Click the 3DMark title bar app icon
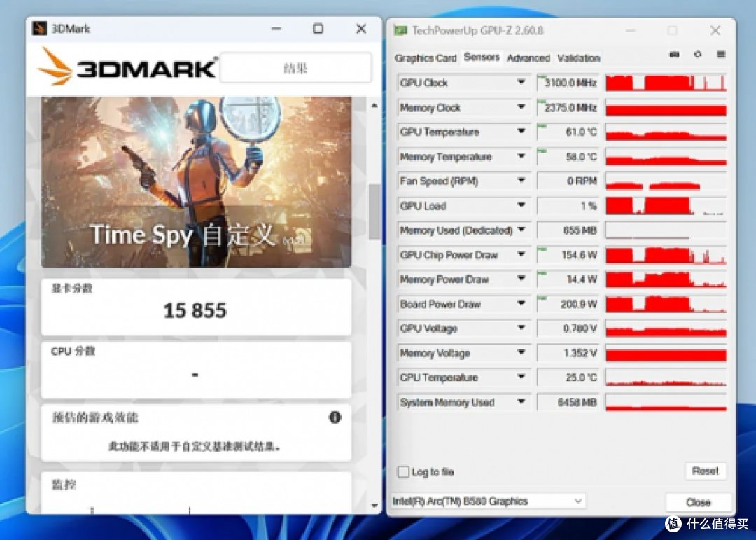The height and width of the screenshot is (540, 756). [39, 29]
